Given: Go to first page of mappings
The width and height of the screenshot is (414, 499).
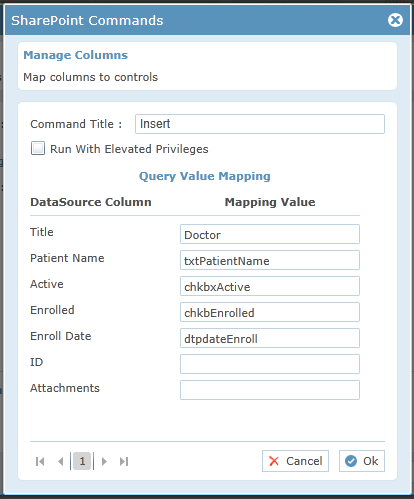Looking at the screenshot, I should coord(40,461).
